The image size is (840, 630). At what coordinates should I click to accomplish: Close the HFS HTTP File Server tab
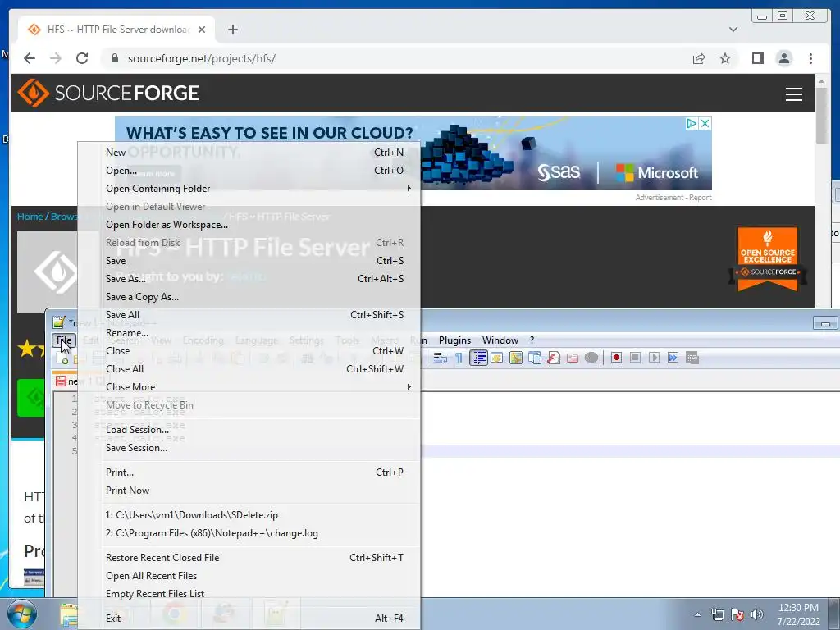click(202, 30)
